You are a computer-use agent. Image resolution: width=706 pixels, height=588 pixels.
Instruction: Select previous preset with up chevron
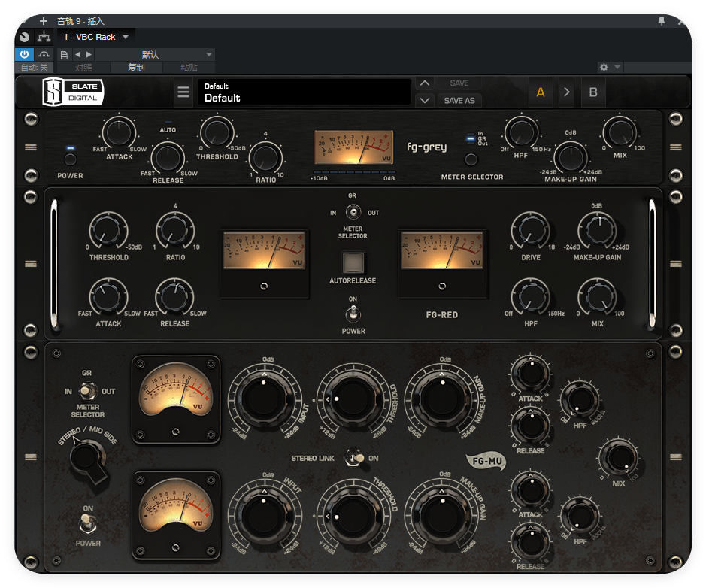tap(425, 83)
